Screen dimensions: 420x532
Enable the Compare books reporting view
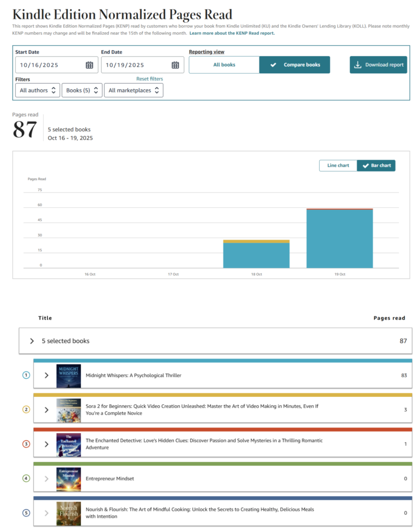point(295,65)
